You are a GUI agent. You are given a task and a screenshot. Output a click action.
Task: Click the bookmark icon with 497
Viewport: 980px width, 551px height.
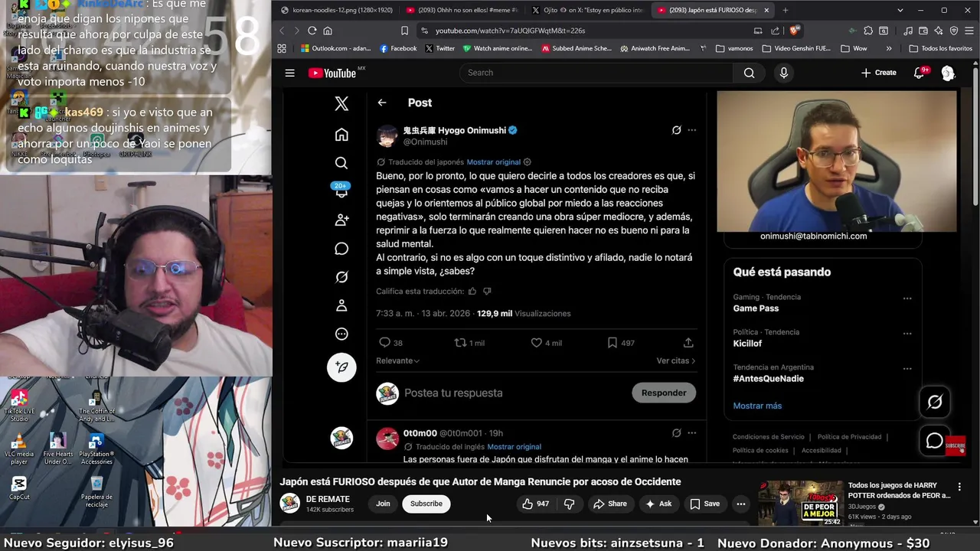coord(612,343)
